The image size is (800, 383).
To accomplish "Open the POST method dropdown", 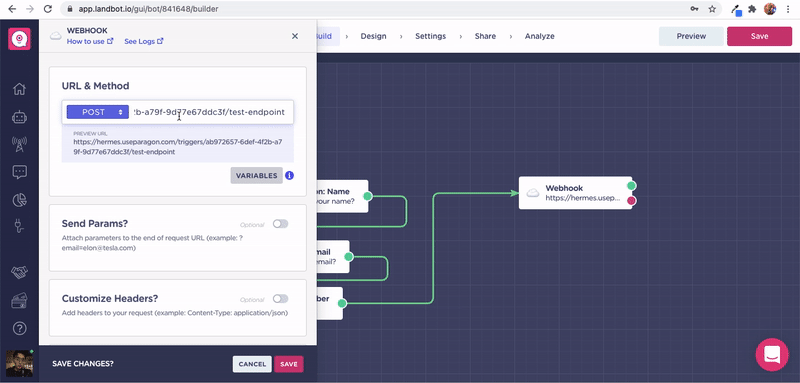I will [x=97, y=112].
